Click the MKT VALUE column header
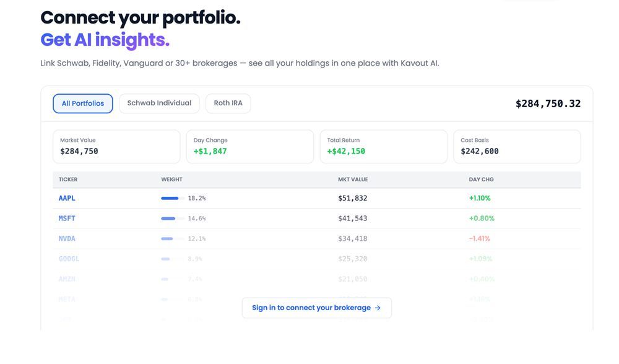Screen dimensions: 619x364 353,180
